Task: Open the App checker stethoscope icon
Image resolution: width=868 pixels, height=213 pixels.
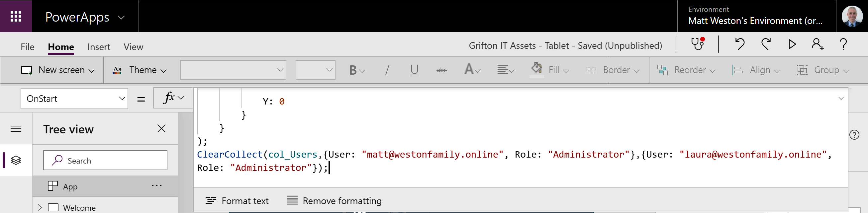Action: [698, 44]
